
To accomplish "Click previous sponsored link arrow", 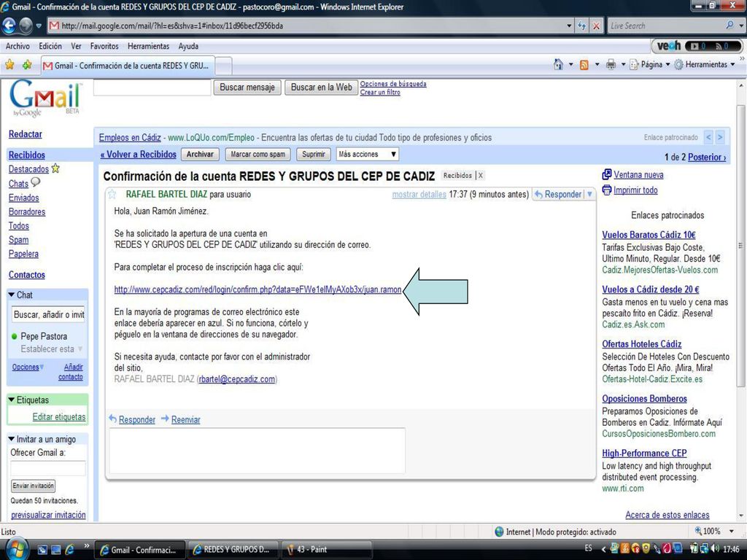I will [x=708, y=137].
